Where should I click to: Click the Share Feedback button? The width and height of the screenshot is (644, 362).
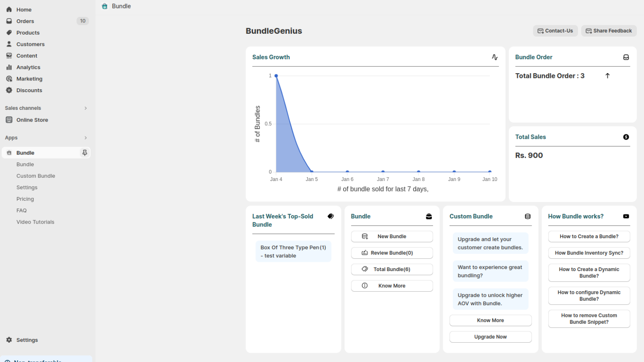(609, 31)
